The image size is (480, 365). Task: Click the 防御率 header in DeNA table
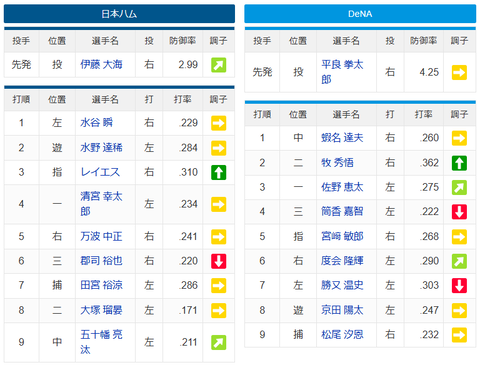pos(423,41)
